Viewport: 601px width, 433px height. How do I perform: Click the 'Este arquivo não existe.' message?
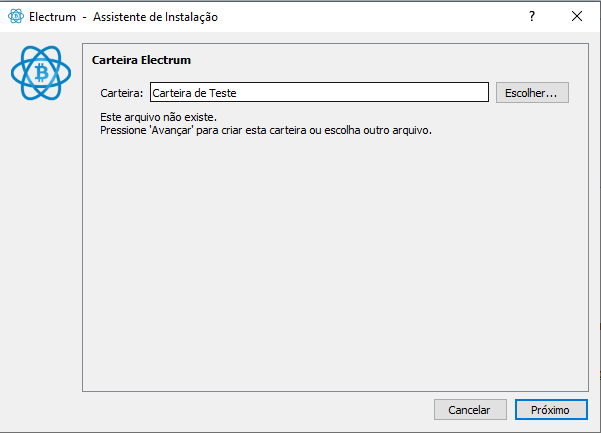(x=158, y=117)
